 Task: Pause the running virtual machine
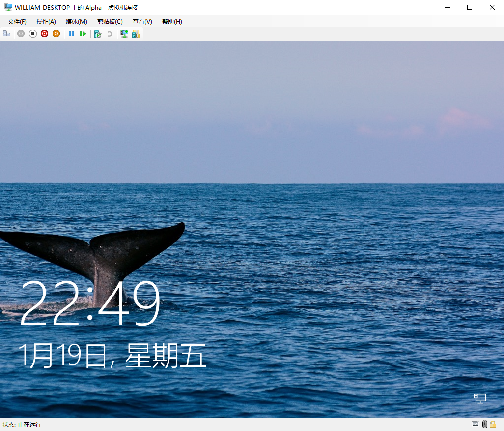pyautogui.click(x=71, y=33)
